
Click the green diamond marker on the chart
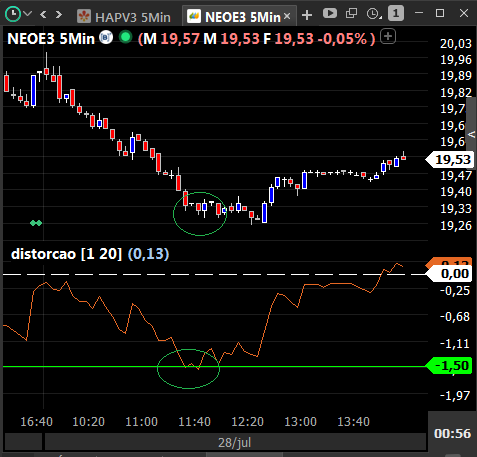point(36,223)
